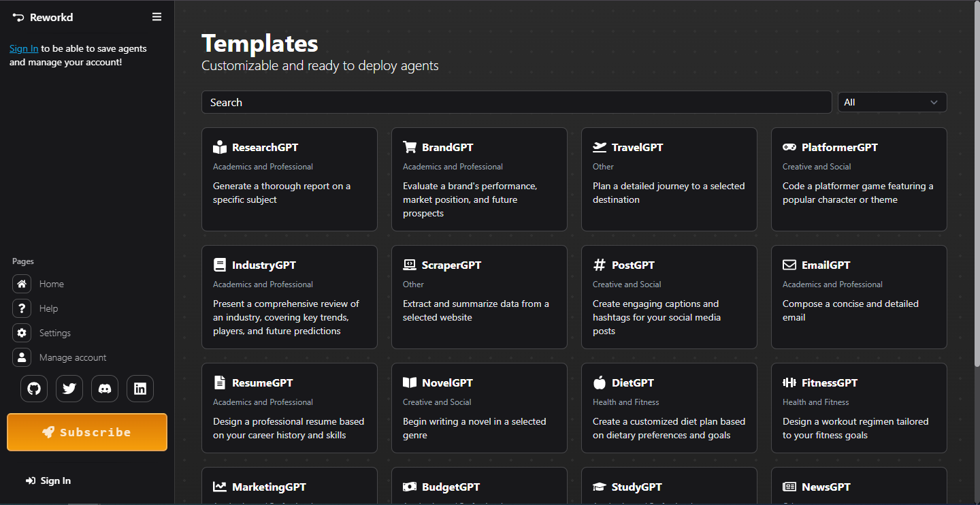The image size is (980, 505).
Task: Open the ScraperGPT template title
Action: click(451, 265)
